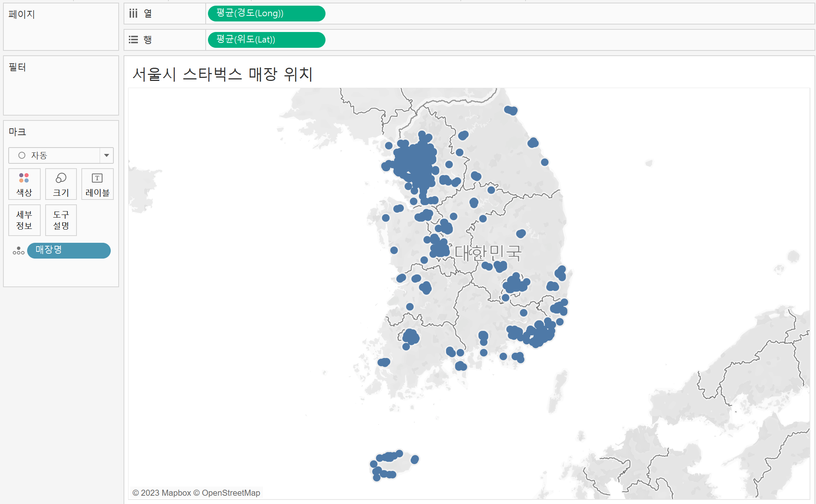Open the 레이블 label card

(x=98, y=184)
